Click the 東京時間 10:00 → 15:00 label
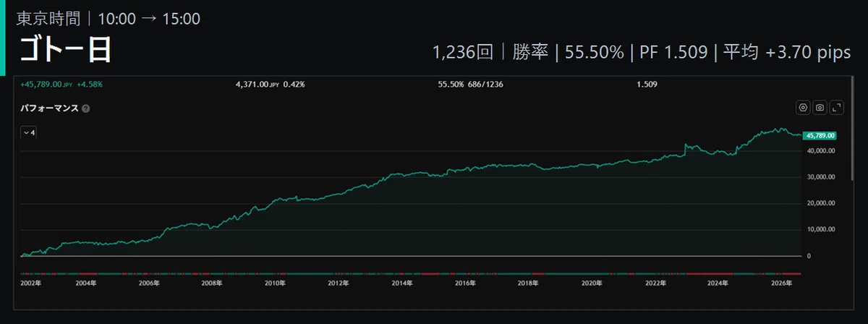 [109, 19]
